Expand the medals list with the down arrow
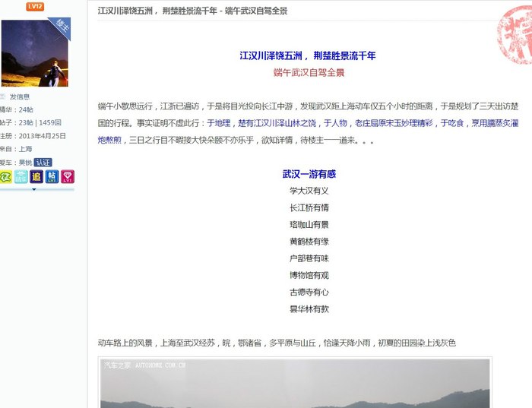Screen dimensions: 532x408 tap(34, 190)
